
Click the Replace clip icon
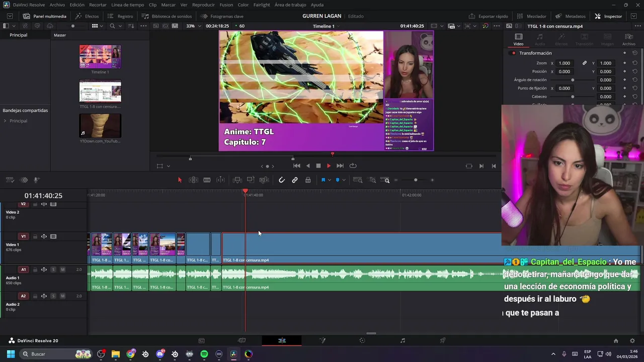pyautogui.click(x=264, y=180)
